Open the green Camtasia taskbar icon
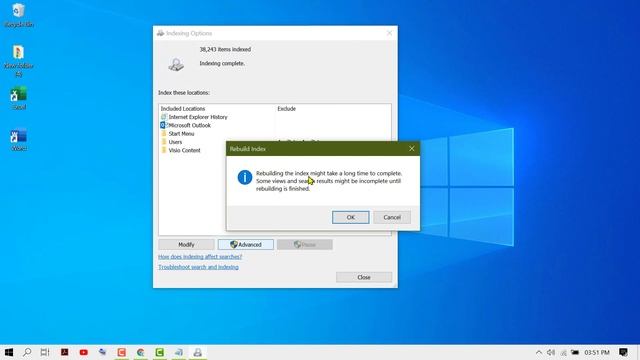 click(x=160, y=352)
